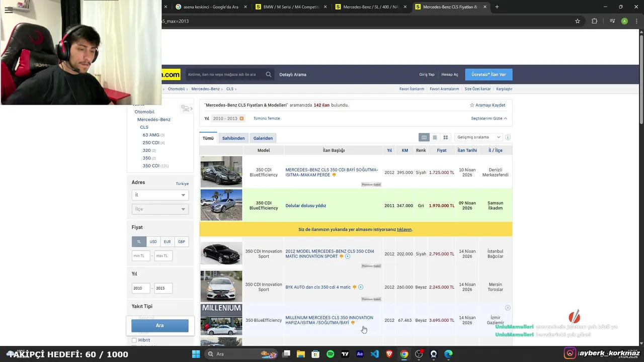Open the Dolular dolusu yıldız listing

pos(306,206)
